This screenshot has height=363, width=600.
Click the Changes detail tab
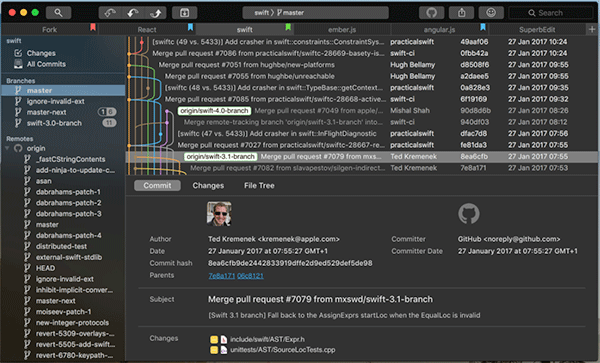208,186
